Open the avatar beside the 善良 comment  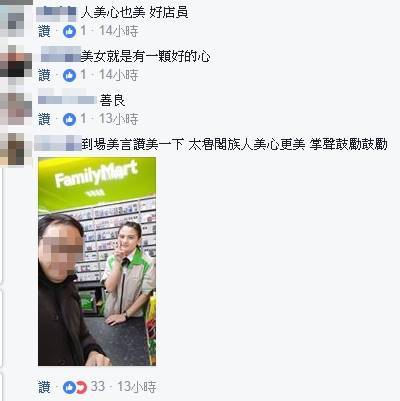point(15,109)
